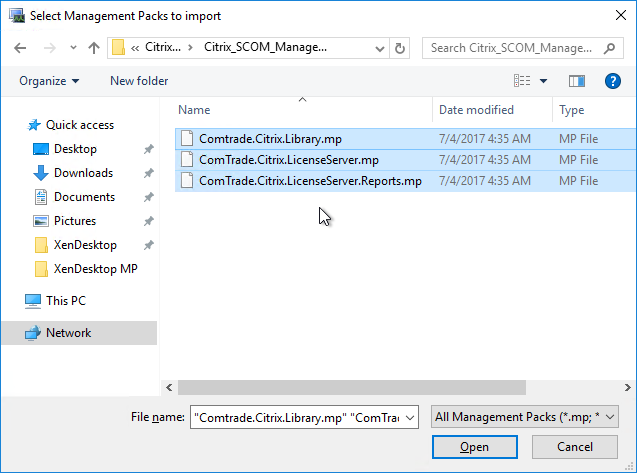Image resolution: width=637 pixels, height=473 pixels.
Task: Click the folder icon in address bar
Action: pyautogui.click(x=118, y=48)
